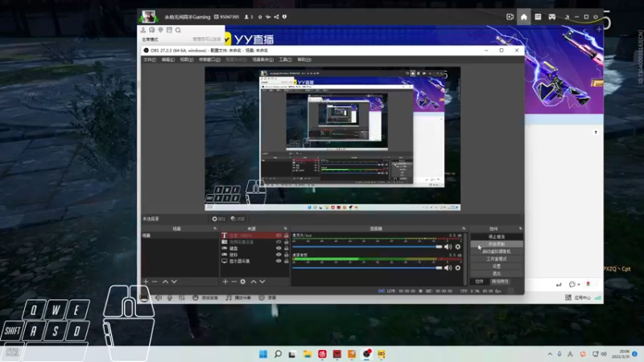Click the Start Recording button in controls
Viewport: 644px width, 362px height.
[497, 245]
